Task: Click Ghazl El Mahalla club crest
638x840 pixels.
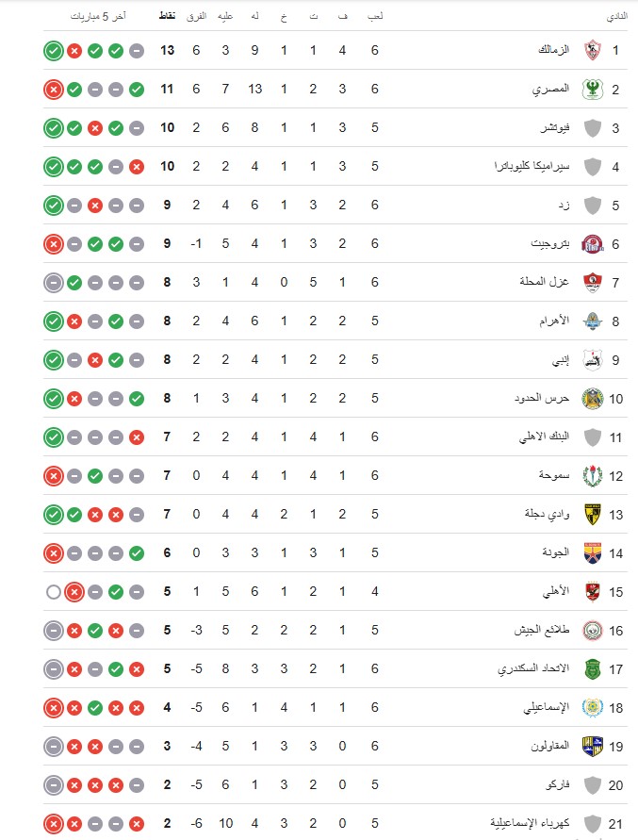Action: pyautogui.click(x=592, y=282)
